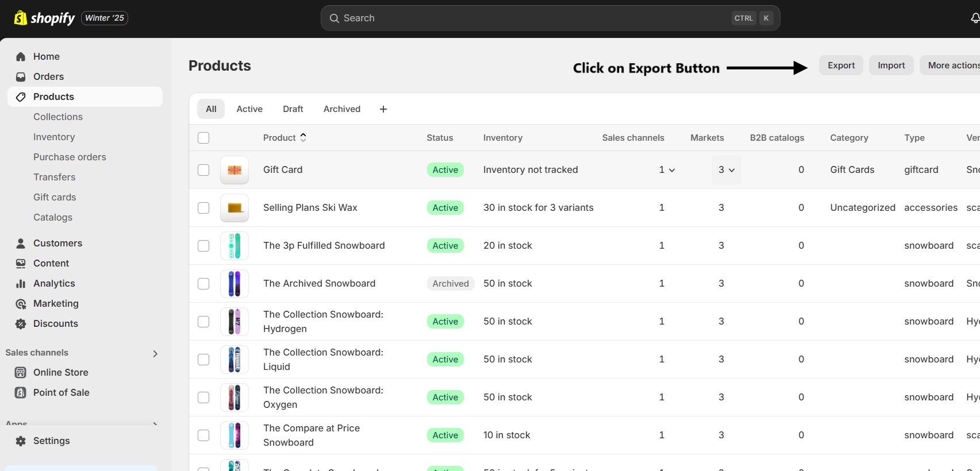Switch to the All tab
980x471 pixels.
(x=211, y=109)
